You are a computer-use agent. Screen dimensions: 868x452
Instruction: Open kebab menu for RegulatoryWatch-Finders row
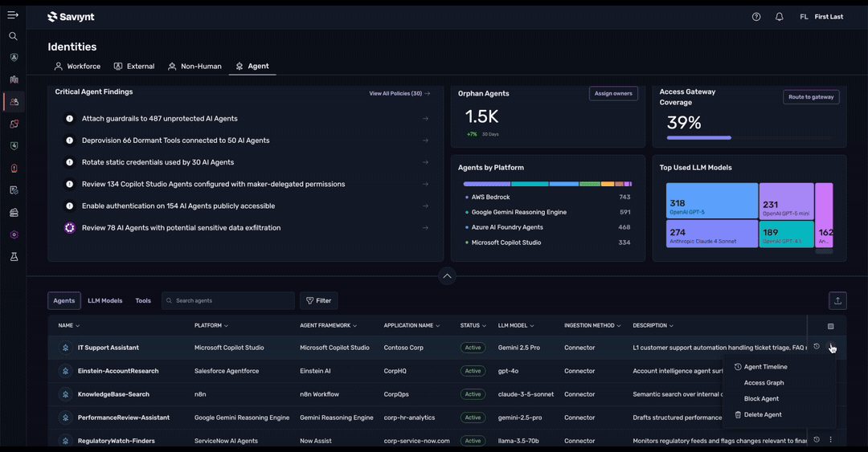click(x=830, y=440)
